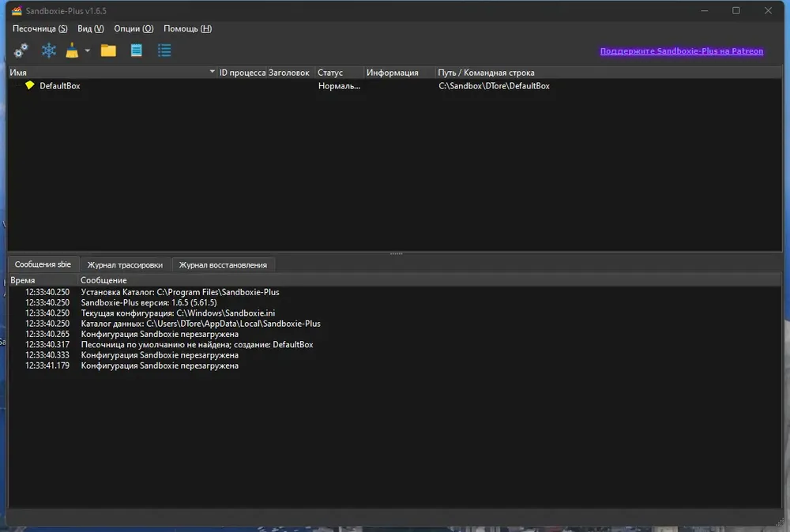Image resolution: width=790 pixels, height=532 pixels.
Task: Open the Опции menu
Action: tap(134, 28)
